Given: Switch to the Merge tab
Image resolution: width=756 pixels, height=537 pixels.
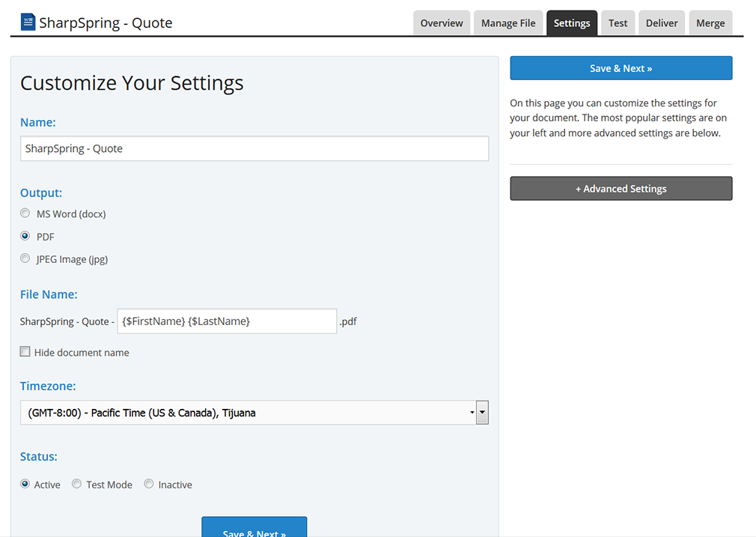Looking at the screenshot, I should click(x=710, y=23).
